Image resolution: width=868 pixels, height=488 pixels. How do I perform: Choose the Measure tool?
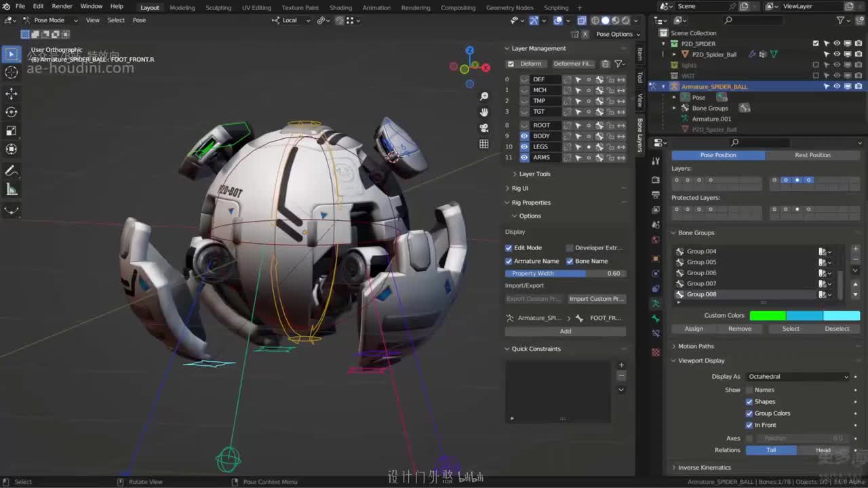pos(12,190)
